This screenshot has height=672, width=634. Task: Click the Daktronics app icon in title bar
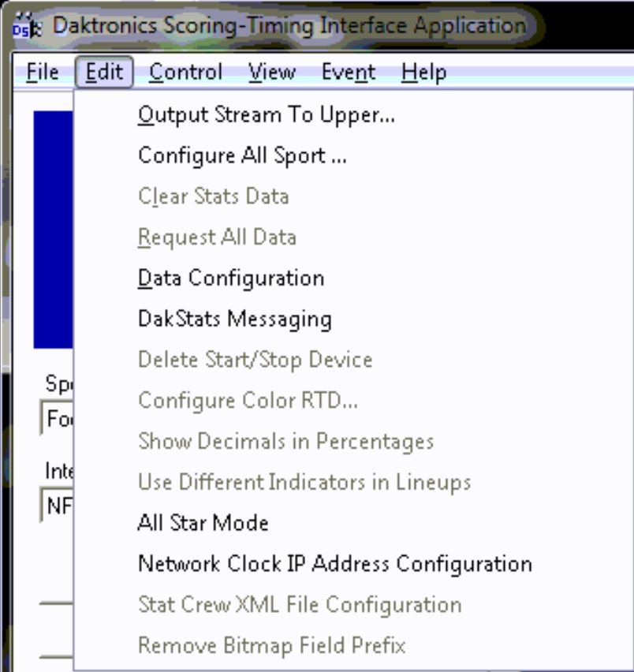click(23, 27)
